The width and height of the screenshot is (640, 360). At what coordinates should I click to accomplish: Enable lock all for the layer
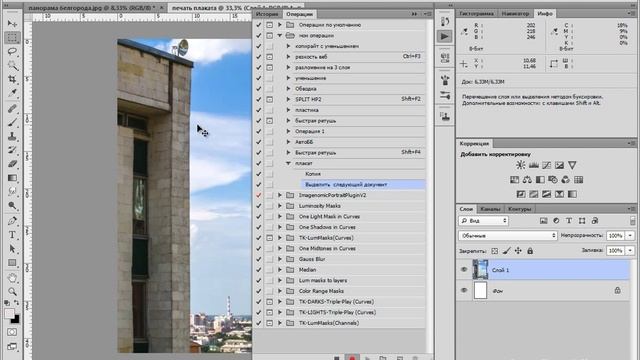coord(530,251)
